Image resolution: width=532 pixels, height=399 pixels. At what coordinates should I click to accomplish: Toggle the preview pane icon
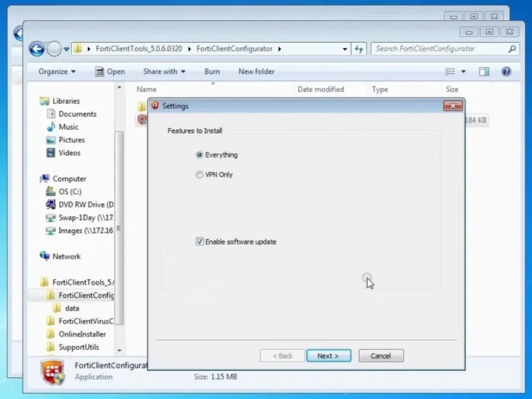(x=484, y=71)
